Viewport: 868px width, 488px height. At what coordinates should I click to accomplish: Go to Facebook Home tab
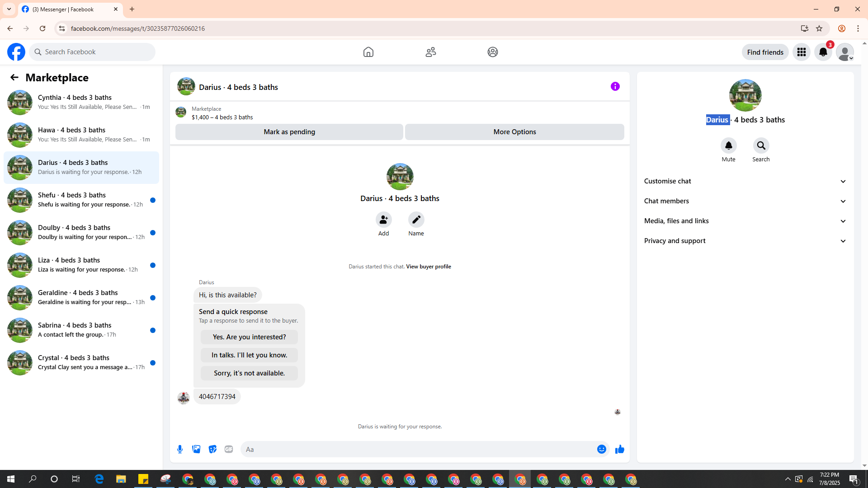(x=368, y=52)
